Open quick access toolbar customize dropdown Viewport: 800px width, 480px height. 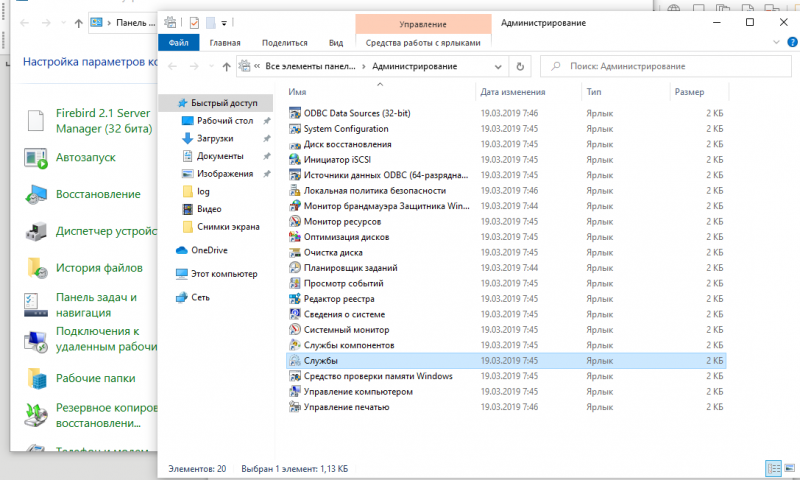click(224, 22)
